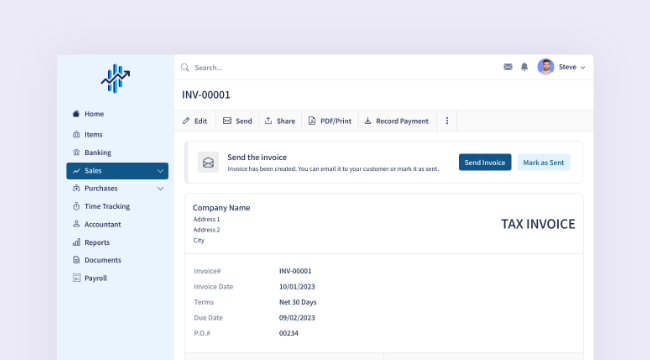This screenshot has width=650, height=360.
Task: Click the Sales chart icon in sidebar
Action: pos(76,170)
